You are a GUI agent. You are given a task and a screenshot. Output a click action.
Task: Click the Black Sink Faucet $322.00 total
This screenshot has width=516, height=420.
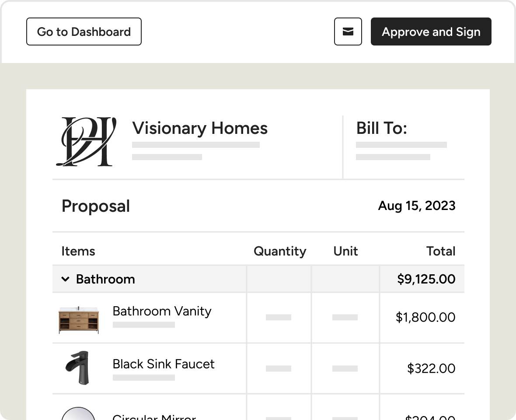click(x=431, y=368)
